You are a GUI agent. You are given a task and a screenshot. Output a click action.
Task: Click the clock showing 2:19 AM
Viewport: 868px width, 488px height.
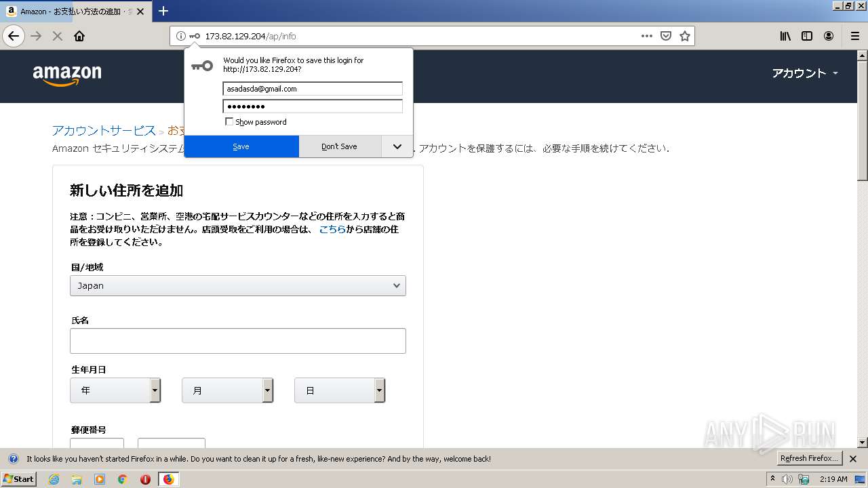click(833, 479)
